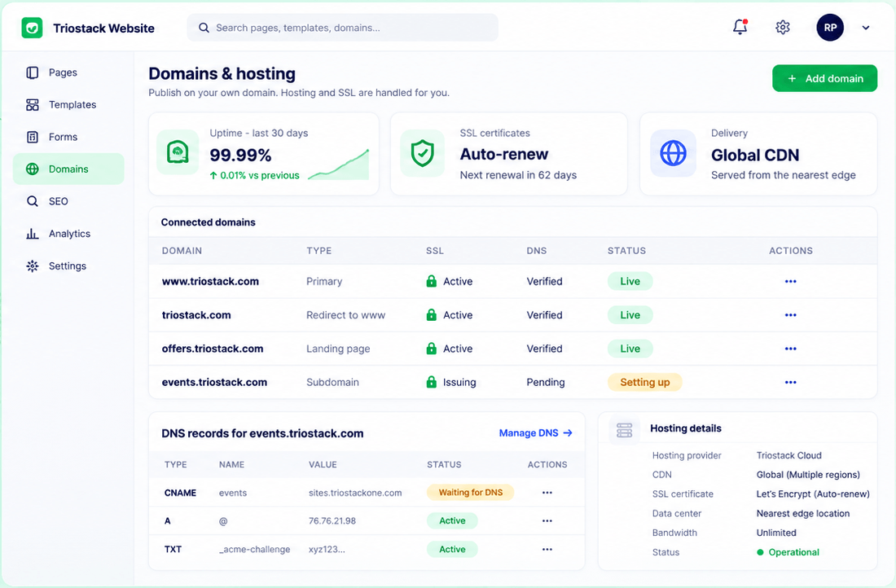This screenshot has height=588, width=896.
Task: Open actions menu for triostack.com redirect row
Action: tap(790, 315)
